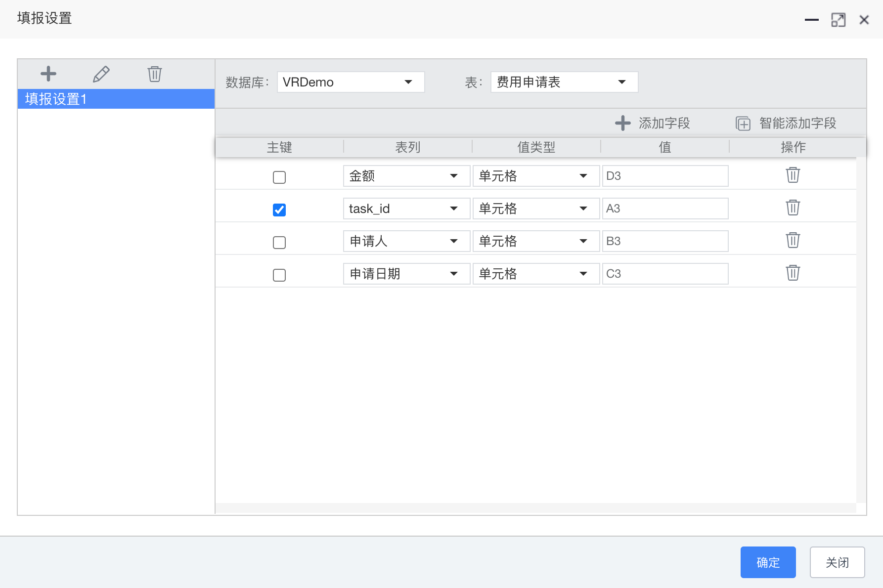Click the 操作 column header

coord(794,147)
